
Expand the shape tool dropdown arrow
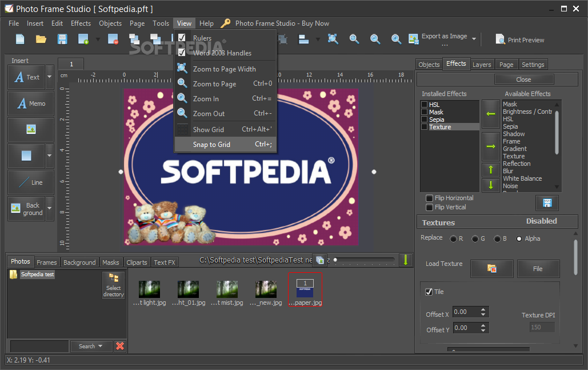point(50,156)
